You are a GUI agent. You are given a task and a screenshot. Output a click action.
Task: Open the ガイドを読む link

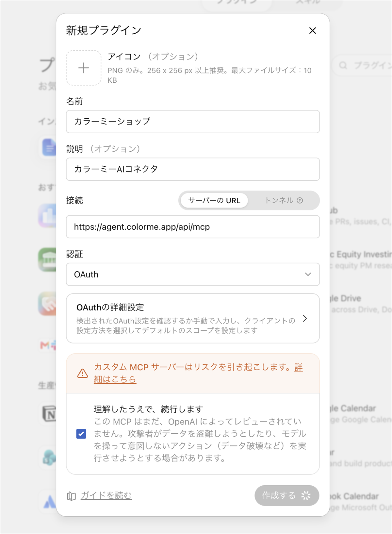pos(106,495)
